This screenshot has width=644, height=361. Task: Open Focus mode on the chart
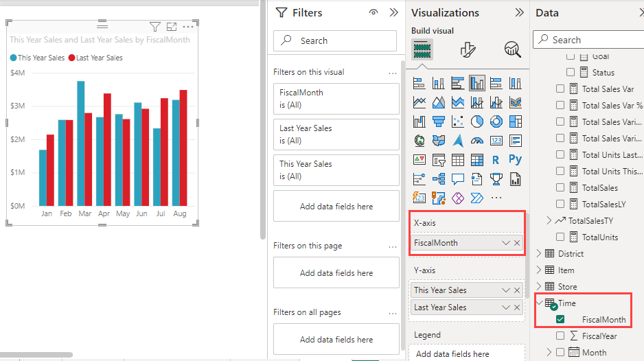tap(172, 27)
